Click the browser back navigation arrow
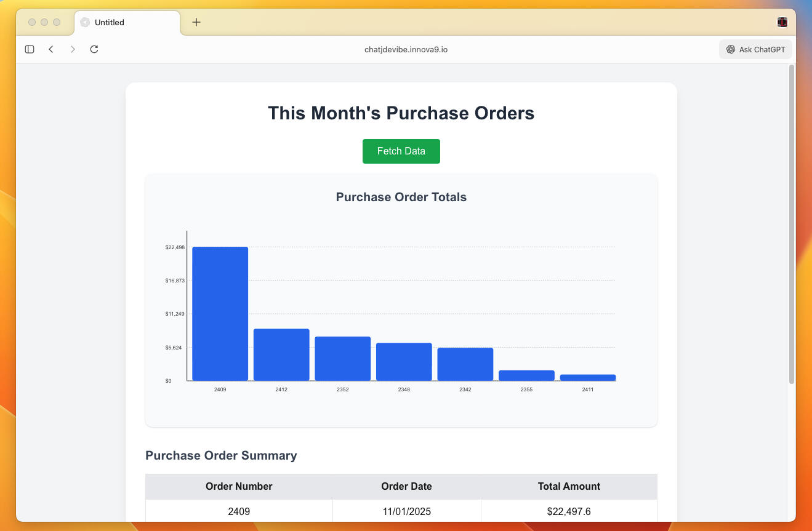This screenshot has height=531, width=812. coord(51,49)
